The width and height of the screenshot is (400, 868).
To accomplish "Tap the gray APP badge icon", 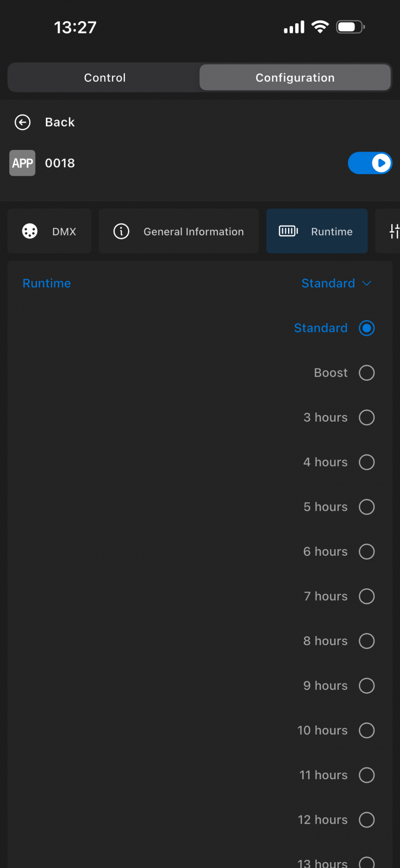I will point(22,163).
